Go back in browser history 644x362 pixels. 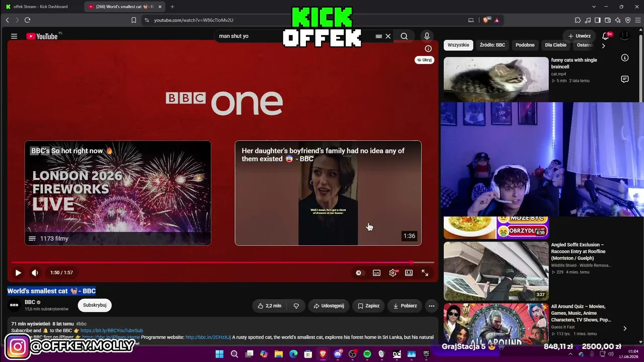coord(7,20)
